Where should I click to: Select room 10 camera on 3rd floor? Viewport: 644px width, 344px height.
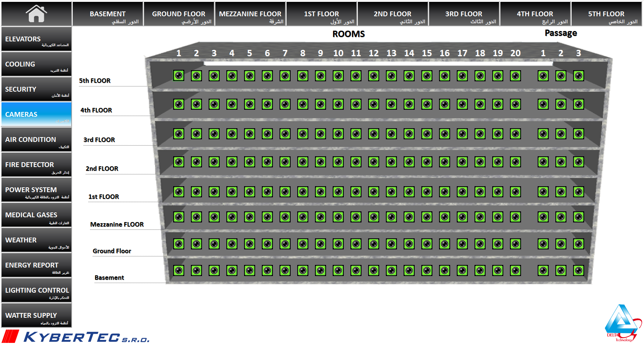(338, 134)
